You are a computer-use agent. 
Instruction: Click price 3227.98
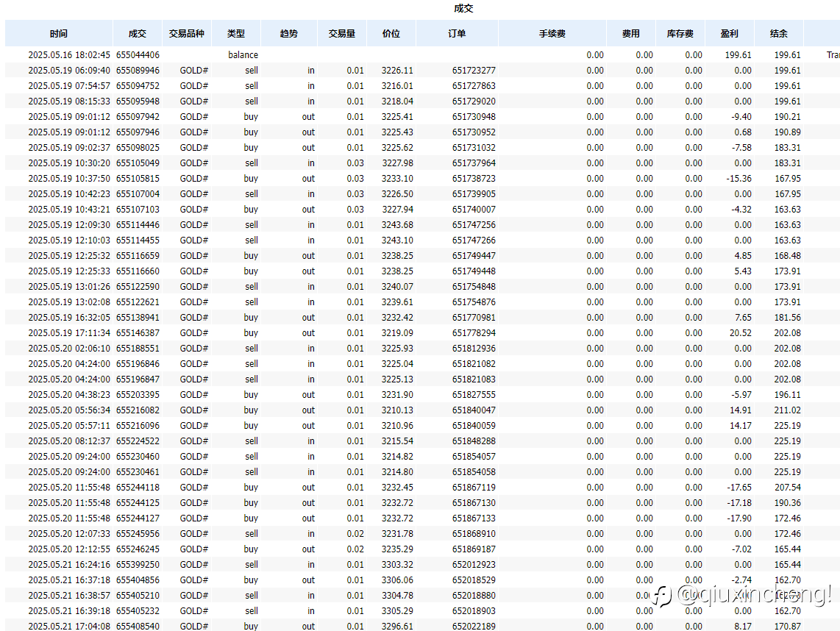397,163
